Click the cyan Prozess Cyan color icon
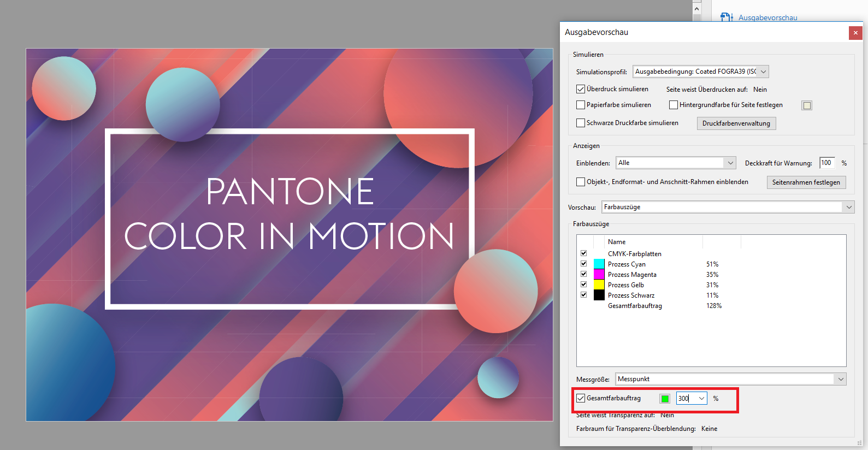This screenshot has height=450, width=868. [x=599, y=264]
